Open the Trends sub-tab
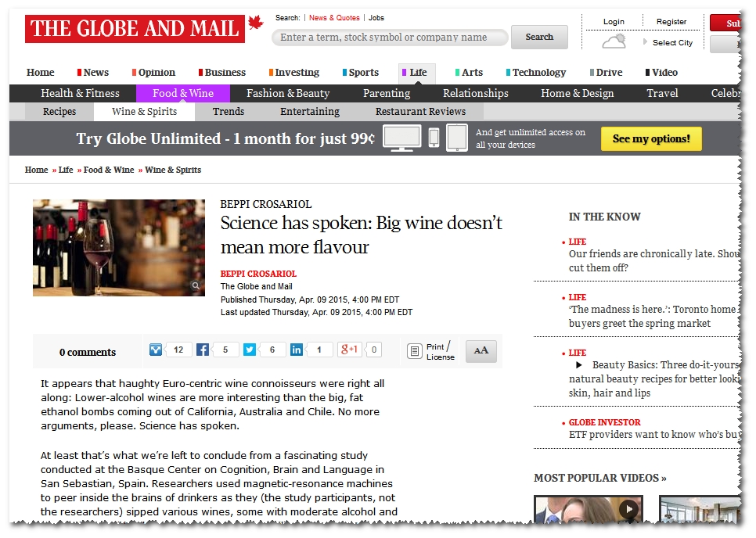Viewport: 756px width, 538px height. coord(229,111)
